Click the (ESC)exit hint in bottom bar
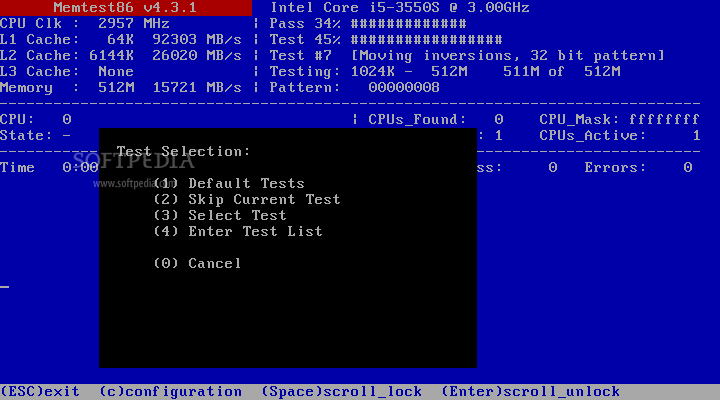The width and height of the screenshot is (720, 400). 40,392
